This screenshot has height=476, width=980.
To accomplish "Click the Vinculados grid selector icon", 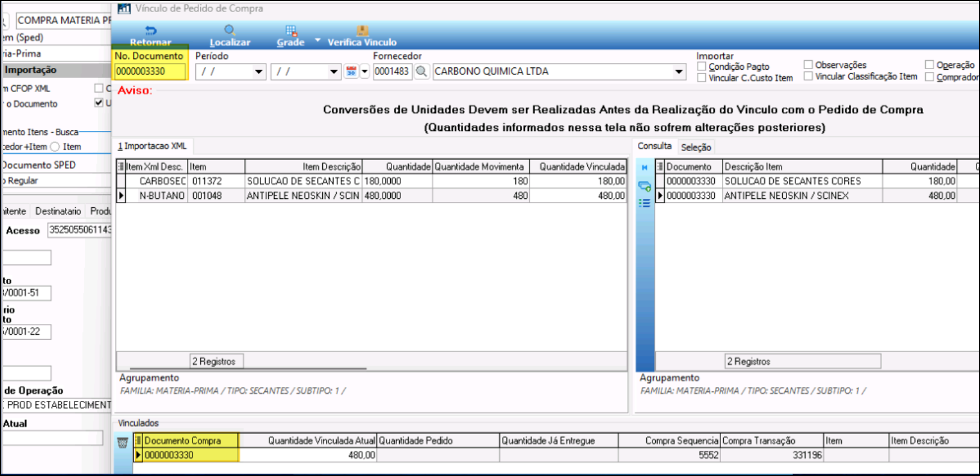I will [x=138, y=441].
